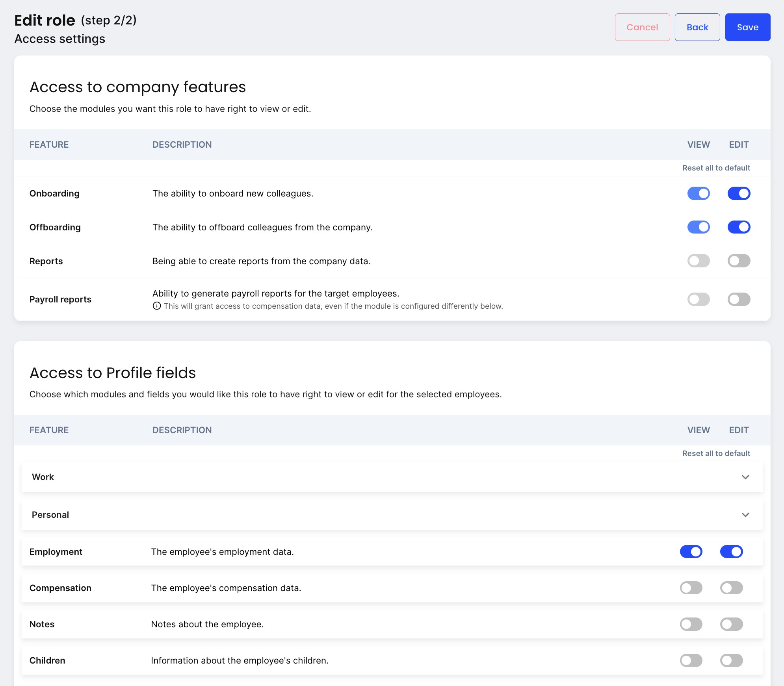
Task: Click the info icon under Payroll reports
Action: tap(157, 306)
